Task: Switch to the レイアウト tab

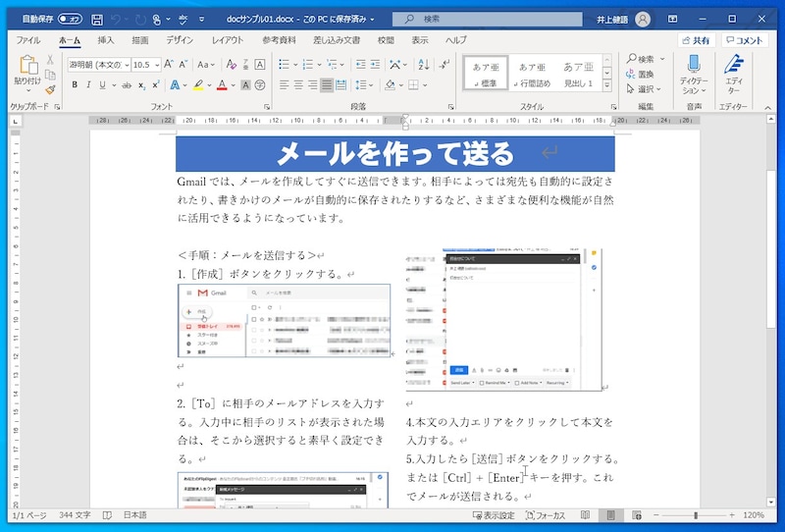Action: click(x=227, y=40)
